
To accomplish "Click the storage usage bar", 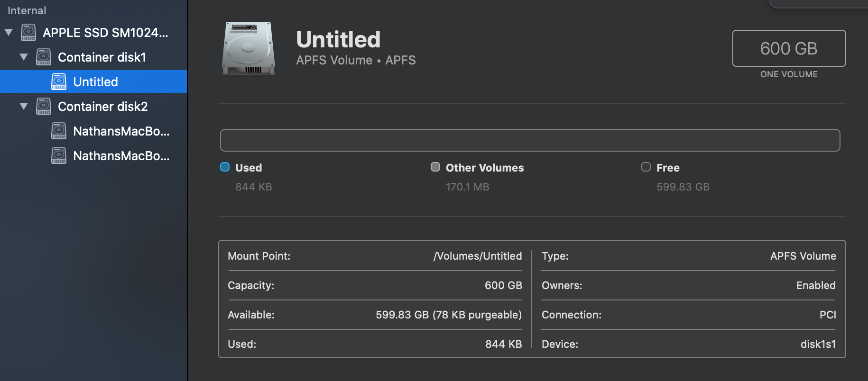I will tap(530, 140).
